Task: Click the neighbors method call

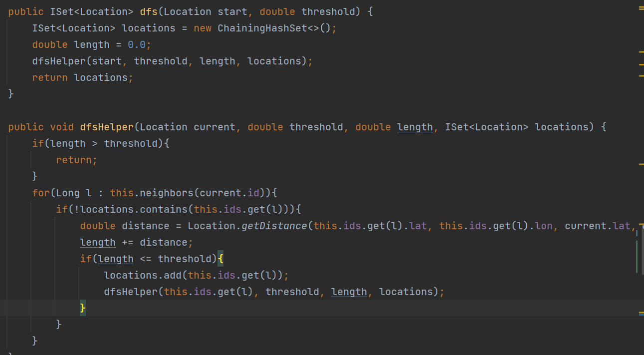Action: [x=163, y=193]
